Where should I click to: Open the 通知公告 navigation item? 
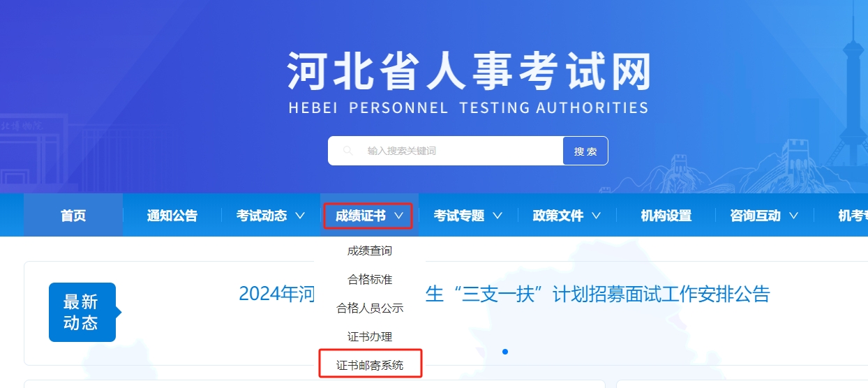pos(172,216)
